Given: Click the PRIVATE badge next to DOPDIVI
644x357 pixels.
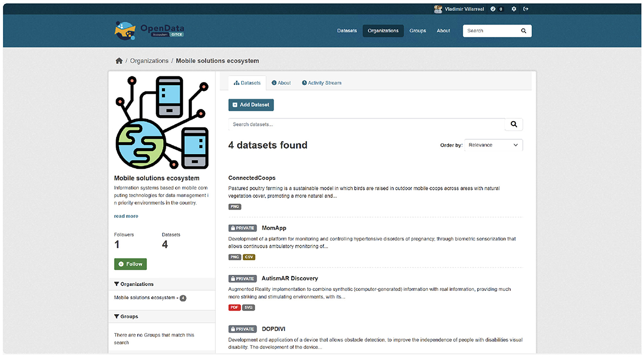Looking at the screenshot, I should pyautogui.click(x=243, y=329).
